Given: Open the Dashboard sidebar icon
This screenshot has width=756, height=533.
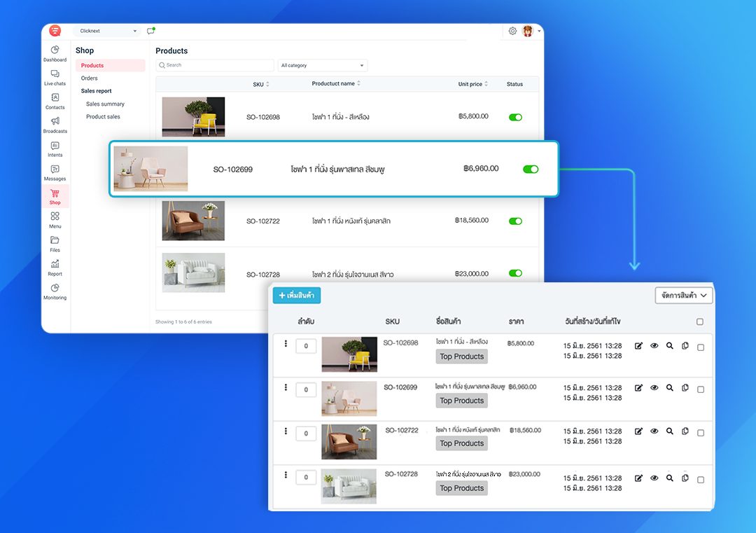Looking at the screenshot, I should (x=55, y=50).
